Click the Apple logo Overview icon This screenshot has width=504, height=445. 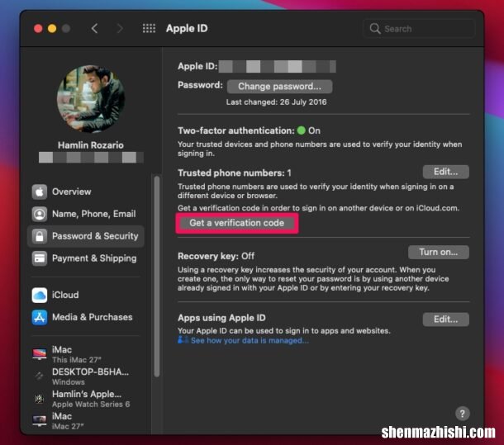tap(40, 192)
